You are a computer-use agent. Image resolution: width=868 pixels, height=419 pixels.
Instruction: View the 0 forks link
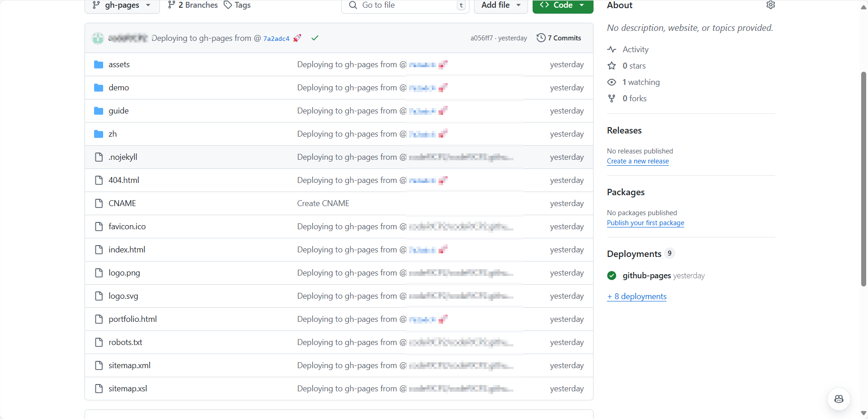point(634,99)
